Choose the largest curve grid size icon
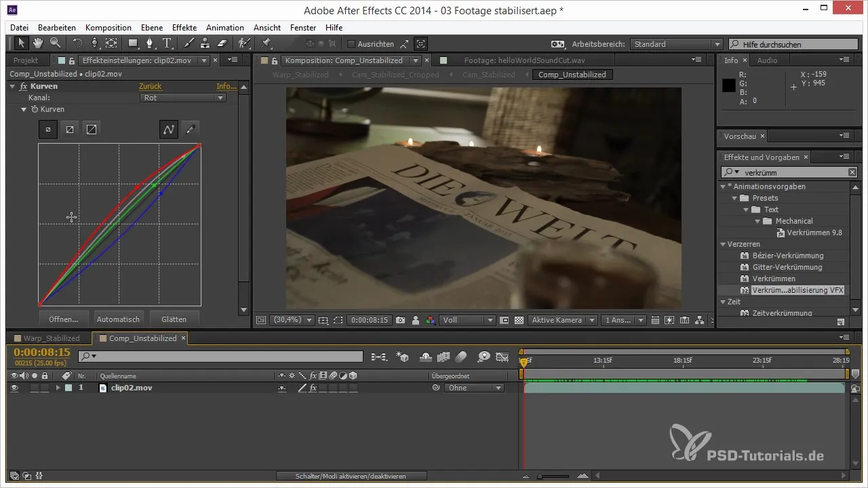868x488 pixels. 92,129
